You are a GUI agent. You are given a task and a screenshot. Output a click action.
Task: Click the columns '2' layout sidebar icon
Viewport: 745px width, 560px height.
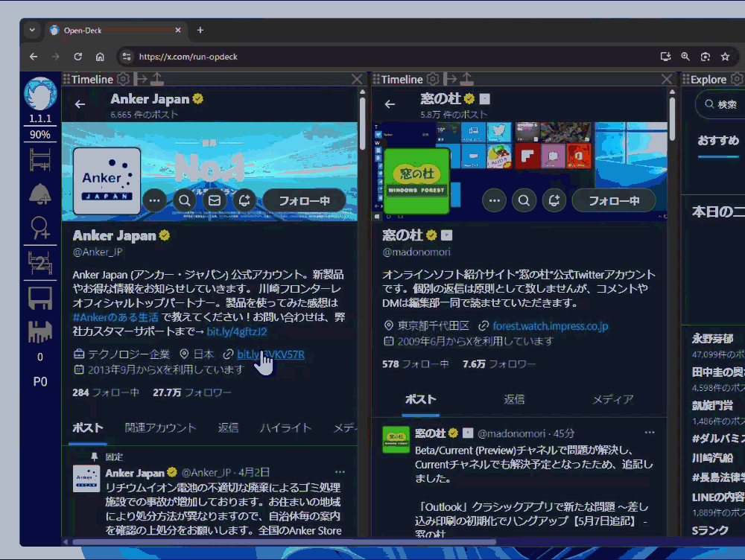pos(40,263)
